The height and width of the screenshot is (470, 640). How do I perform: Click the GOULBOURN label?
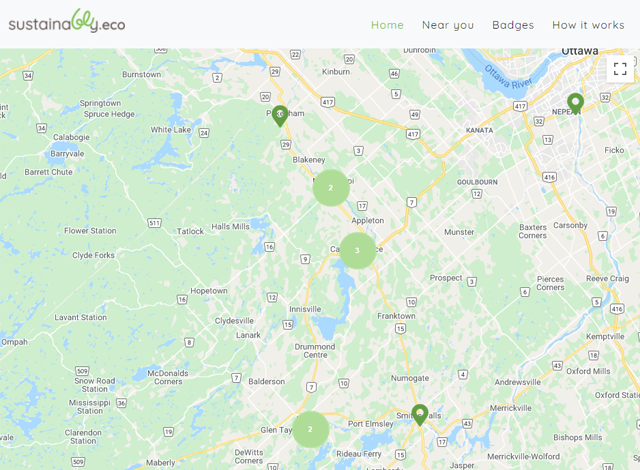[477, 182]
